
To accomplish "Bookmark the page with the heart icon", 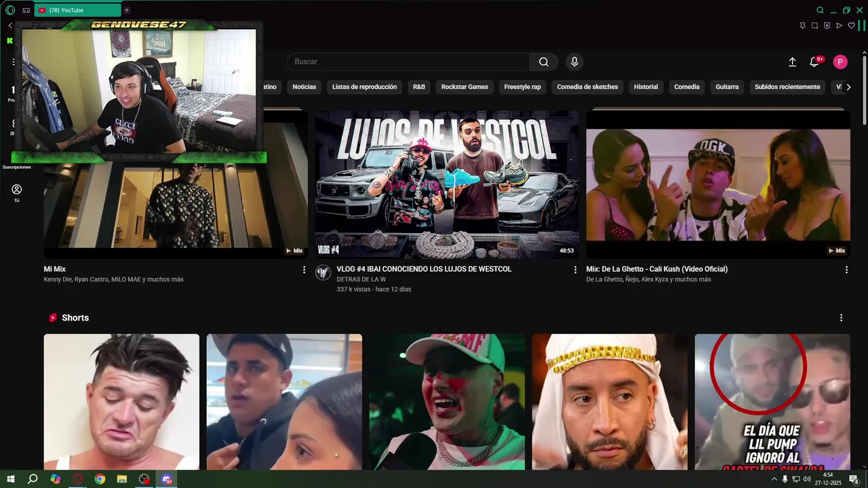I will [x=851, y=26].
